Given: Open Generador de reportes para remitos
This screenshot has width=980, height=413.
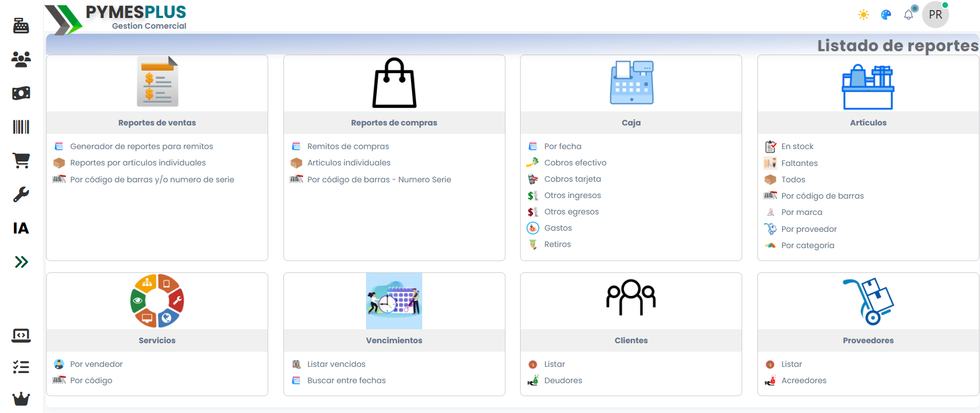Looking at the screenshot, I should pos(141,146).
